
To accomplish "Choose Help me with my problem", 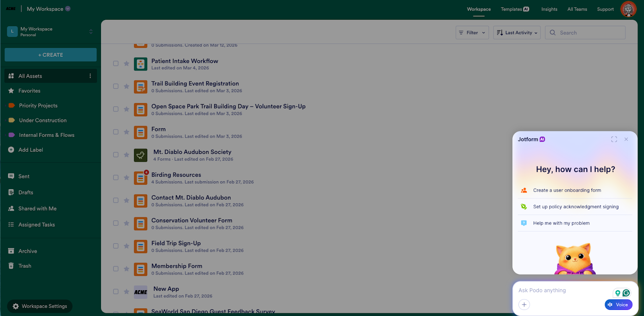I will 575,223.
